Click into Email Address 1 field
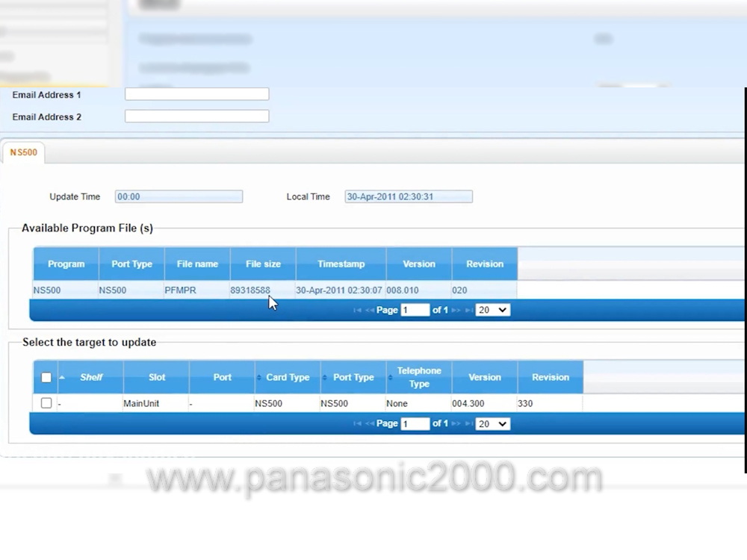 point(196,94)
